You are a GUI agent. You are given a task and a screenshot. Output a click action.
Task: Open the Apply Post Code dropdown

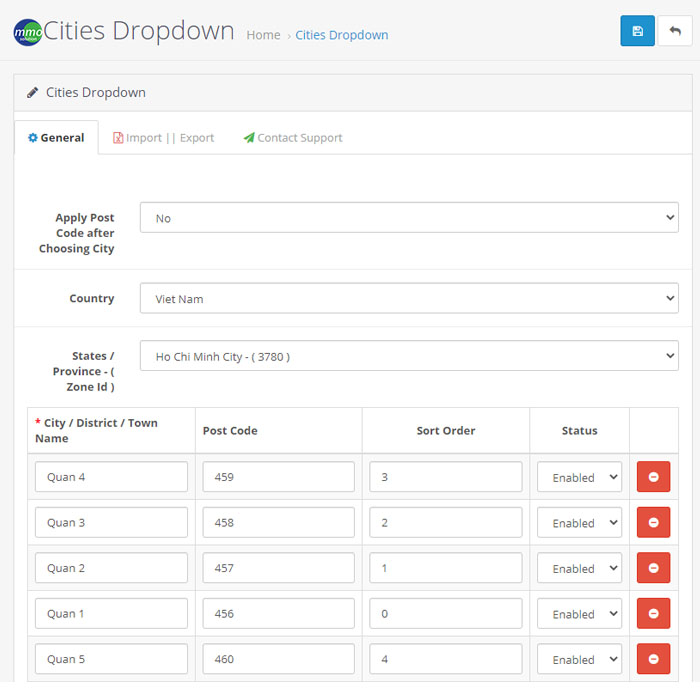click(408, 218)
